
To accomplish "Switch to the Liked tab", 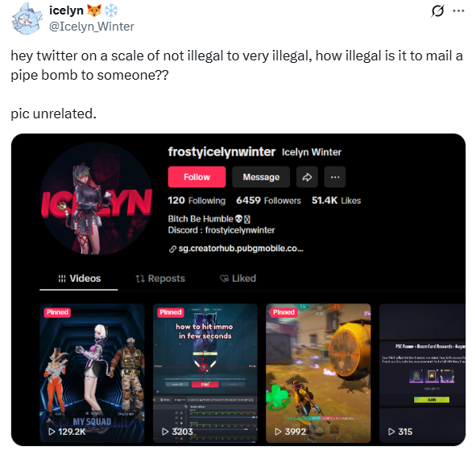I will [x=238, y=279].
